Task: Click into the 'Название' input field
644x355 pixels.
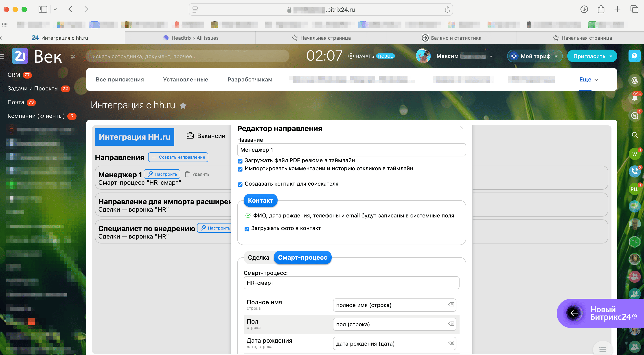Action: (x=351, y=150)
